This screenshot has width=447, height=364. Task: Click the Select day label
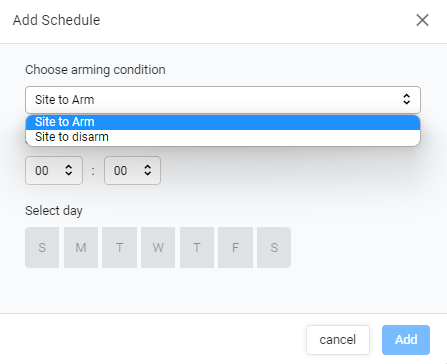pos(54,211)
